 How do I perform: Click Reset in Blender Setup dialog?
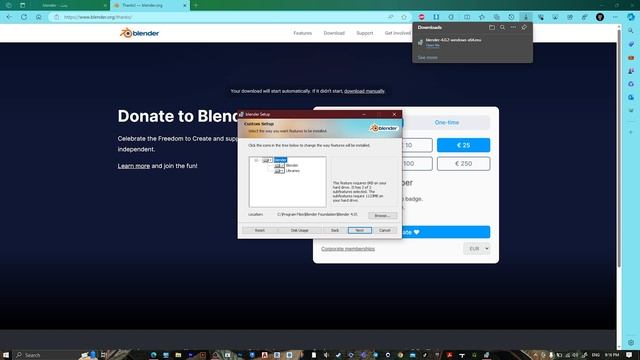click(x=260, y=230)
